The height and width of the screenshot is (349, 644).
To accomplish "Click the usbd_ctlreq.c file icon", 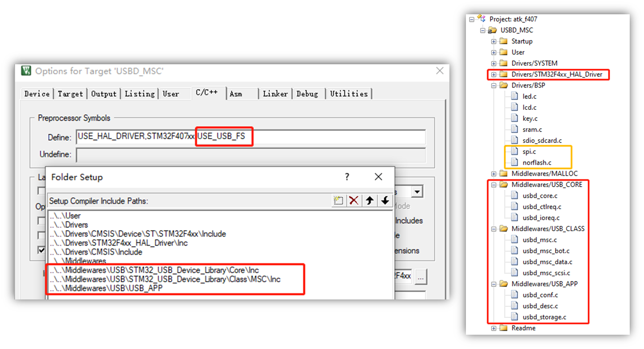I will [x=515, y=207].
